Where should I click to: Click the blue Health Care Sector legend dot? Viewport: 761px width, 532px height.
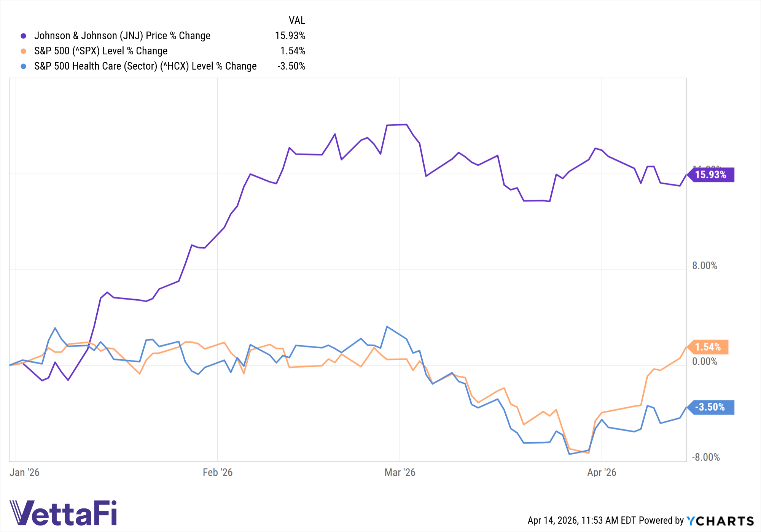pos(24,67)
